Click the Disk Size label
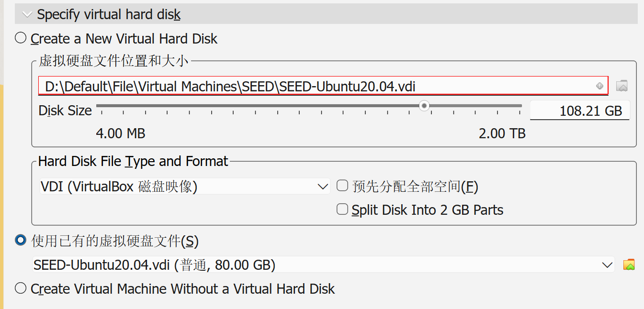This screenshot has width=644, height=309. pos(65,111)
